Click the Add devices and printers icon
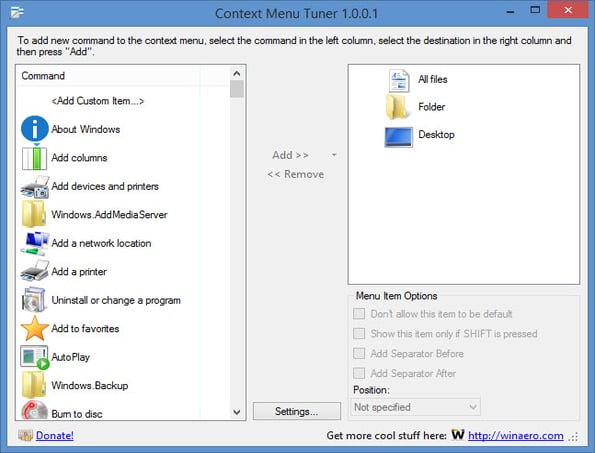 pos(35,186)
